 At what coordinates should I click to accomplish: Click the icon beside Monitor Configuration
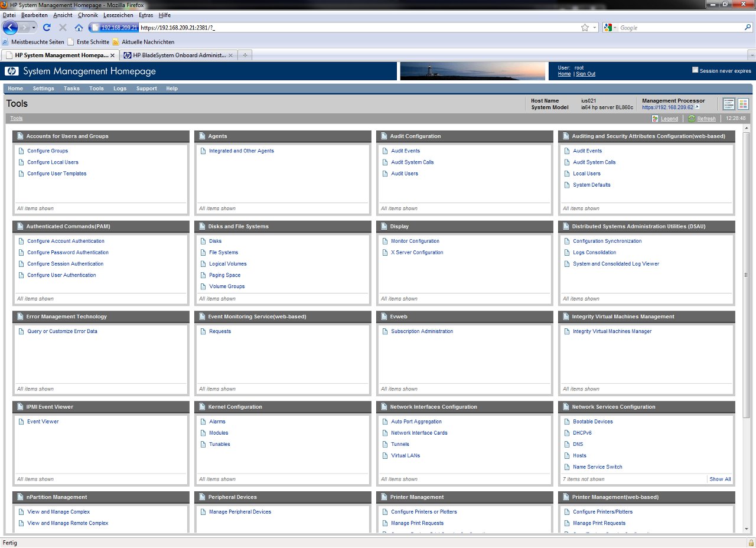tap(386, 242)
